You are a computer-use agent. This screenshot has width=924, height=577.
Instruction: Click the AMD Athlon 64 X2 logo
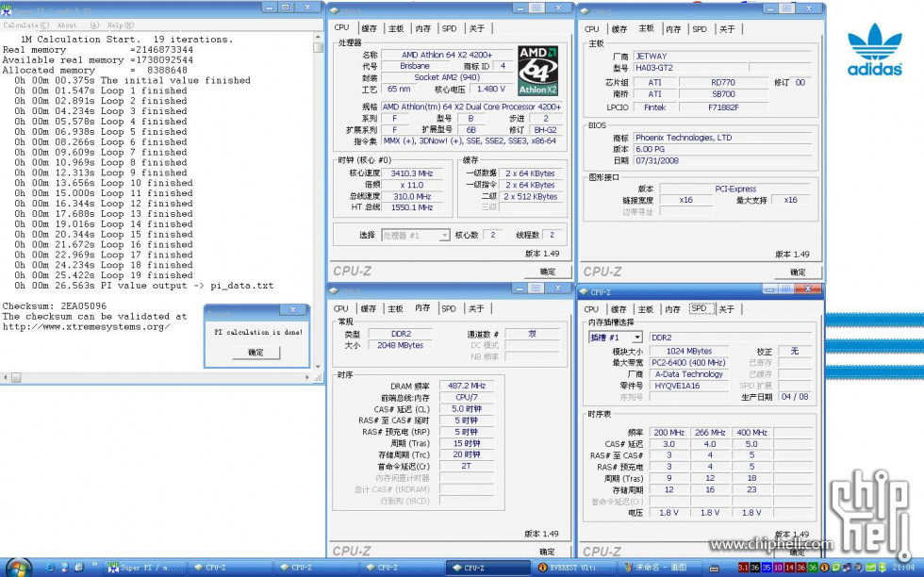pos(537,71)
